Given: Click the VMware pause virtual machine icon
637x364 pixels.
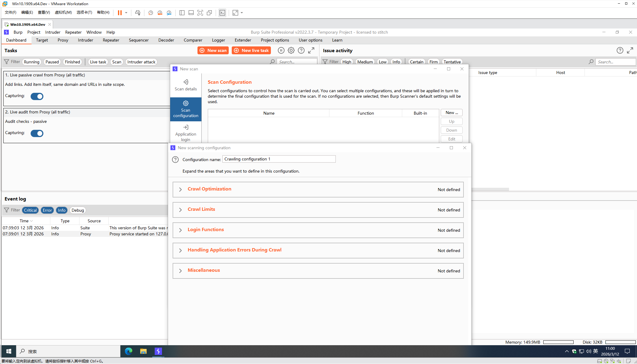Looking at the screenshot, I should (120, 13).
